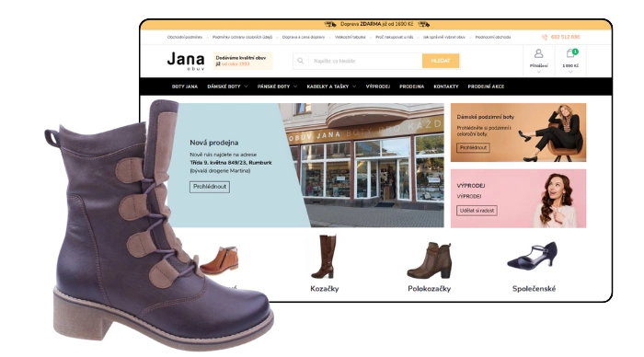Click the magnifier icon in search bar
Screen dimensions: 644x357
pos(301,61)
